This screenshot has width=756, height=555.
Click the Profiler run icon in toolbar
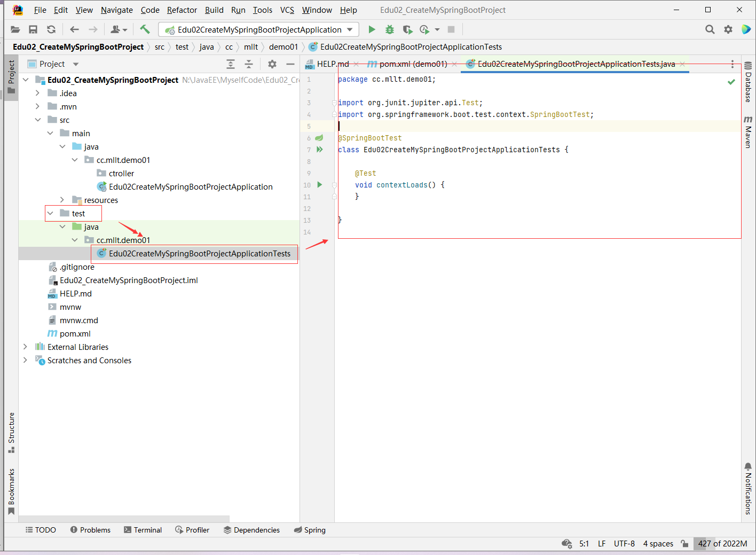click(x=424, y=29)
